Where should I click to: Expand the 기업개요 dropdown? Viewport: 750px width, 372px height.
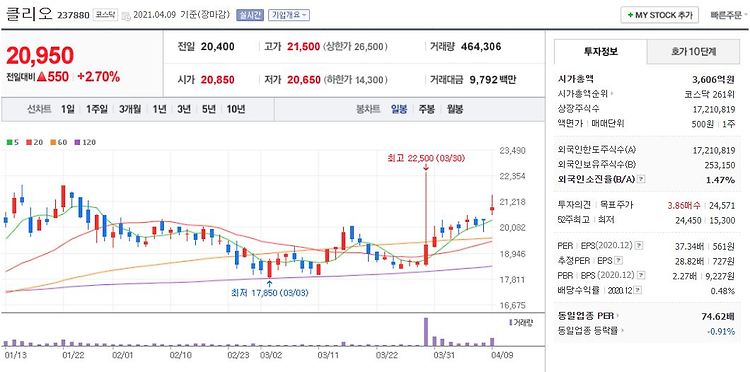click(289, 15)
